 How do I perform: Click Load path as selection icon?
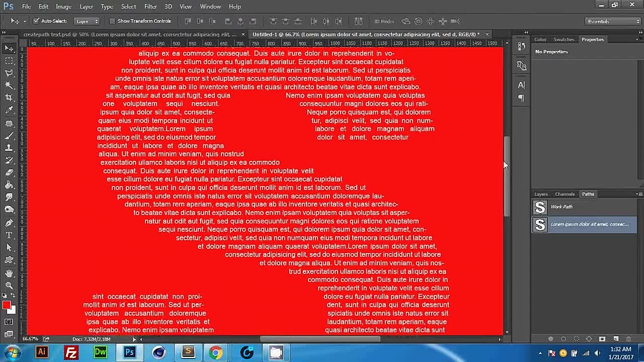click(x=576, y=339)
